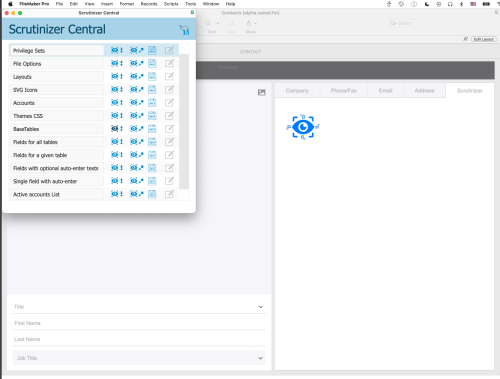Click the scroll-down arrow of the Scrutinizer list

(x=184, y=195)
